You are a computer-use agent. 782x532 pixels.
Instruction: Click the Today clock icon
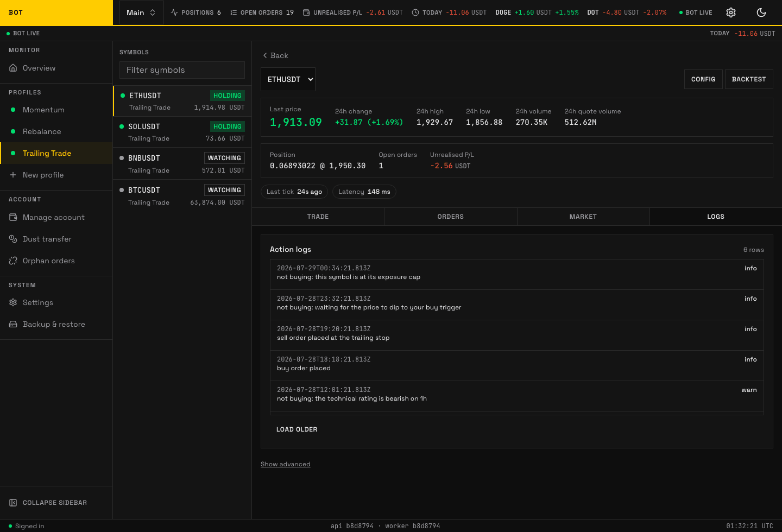point(415,12)
